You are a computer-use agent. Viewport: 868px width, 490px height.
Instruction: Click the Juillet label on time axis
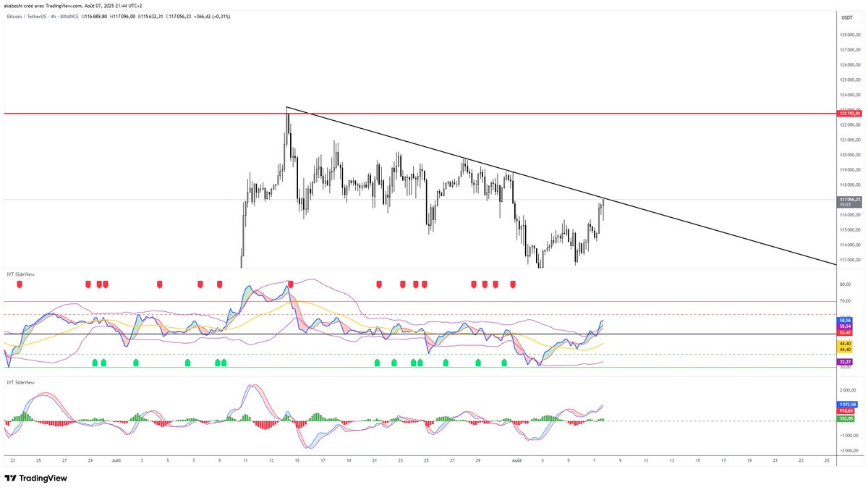[x=116, y=460]
